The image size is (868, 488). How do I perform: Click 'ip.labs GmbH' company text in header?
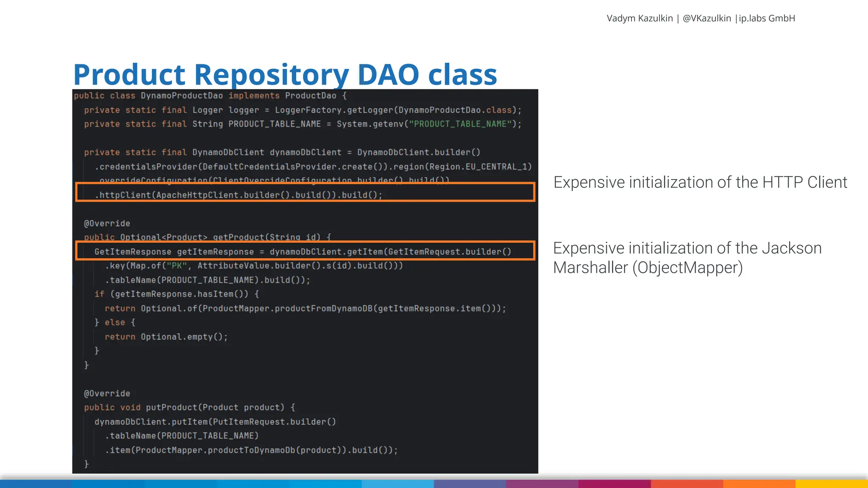(x=767, y=18)
